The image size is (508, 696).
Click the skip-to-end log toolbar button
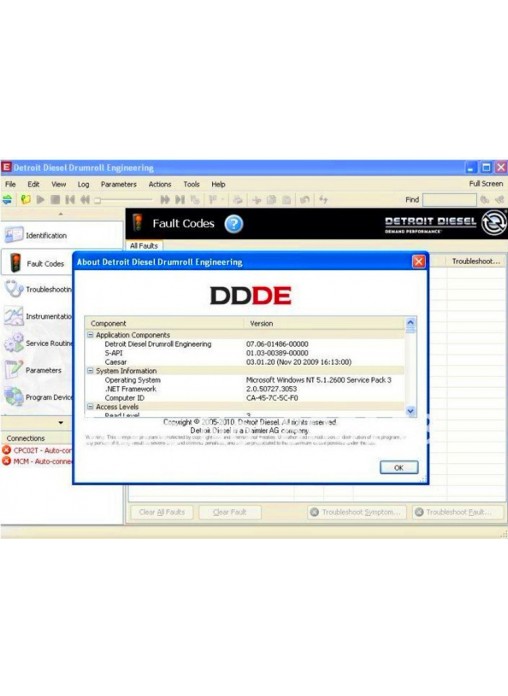pos(180,200)
